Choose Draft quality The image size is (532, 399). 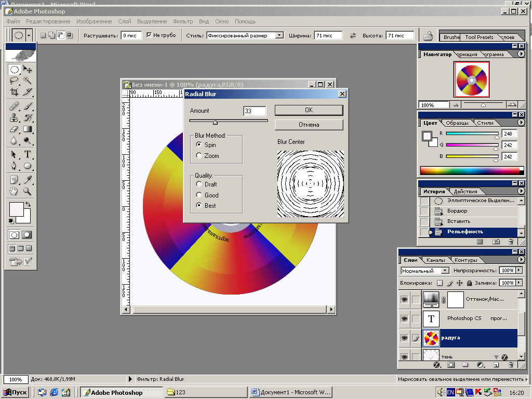pyautogui.click(x=199, y=184)
